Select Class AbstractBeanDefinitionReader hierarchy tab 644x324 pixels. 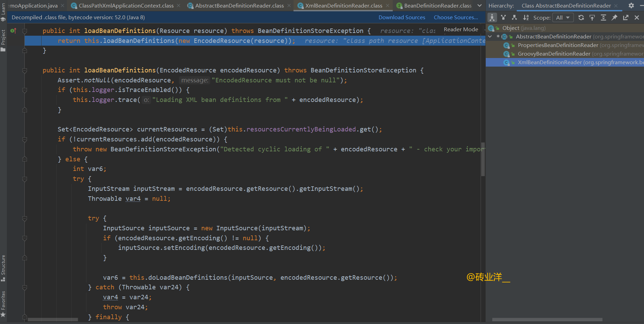click(x=566, y=6)
